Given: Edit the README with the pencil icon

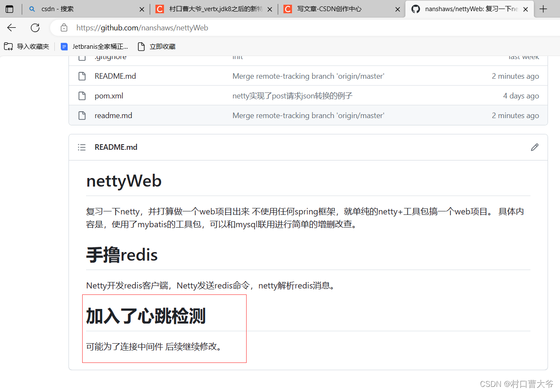Looking at the screenshot, I should (x=535, y=147).
